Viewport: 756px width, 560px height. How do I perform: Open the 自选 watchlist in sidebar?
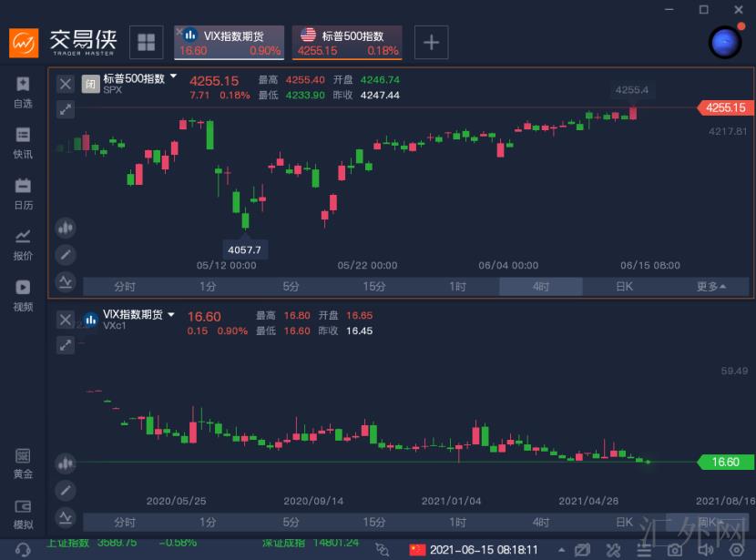[x=23, y=92]
